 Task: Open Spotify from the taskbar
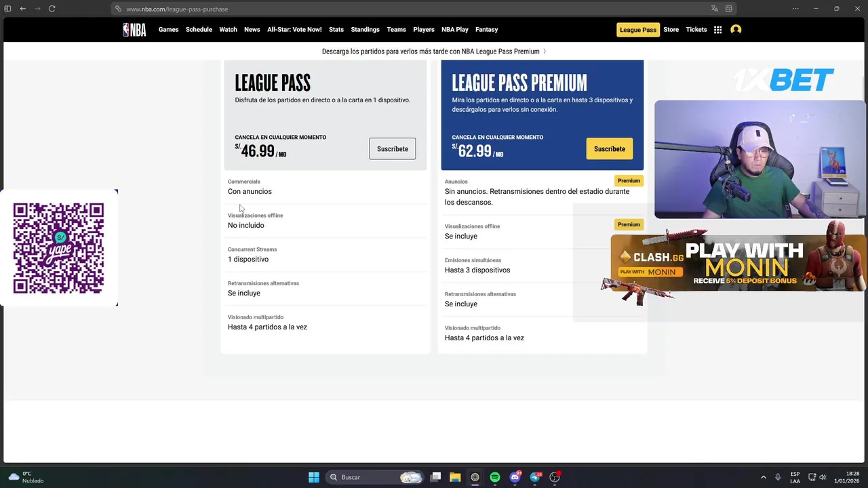tap(495, 477)
